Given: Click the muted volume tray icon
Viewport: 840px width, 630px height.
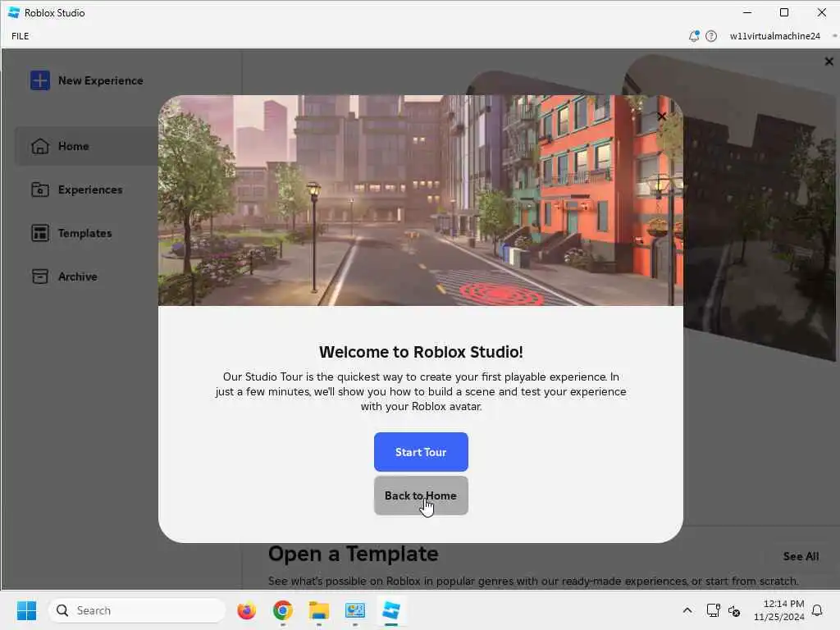Looking at the screenshot, I should pos(734,610).
